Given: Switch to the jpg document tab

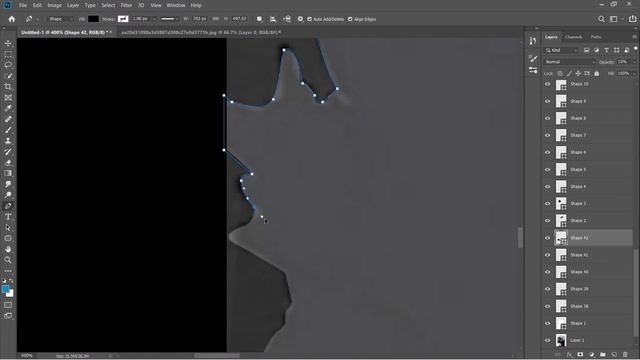Looking at the screenshot, I should [200, 32].
